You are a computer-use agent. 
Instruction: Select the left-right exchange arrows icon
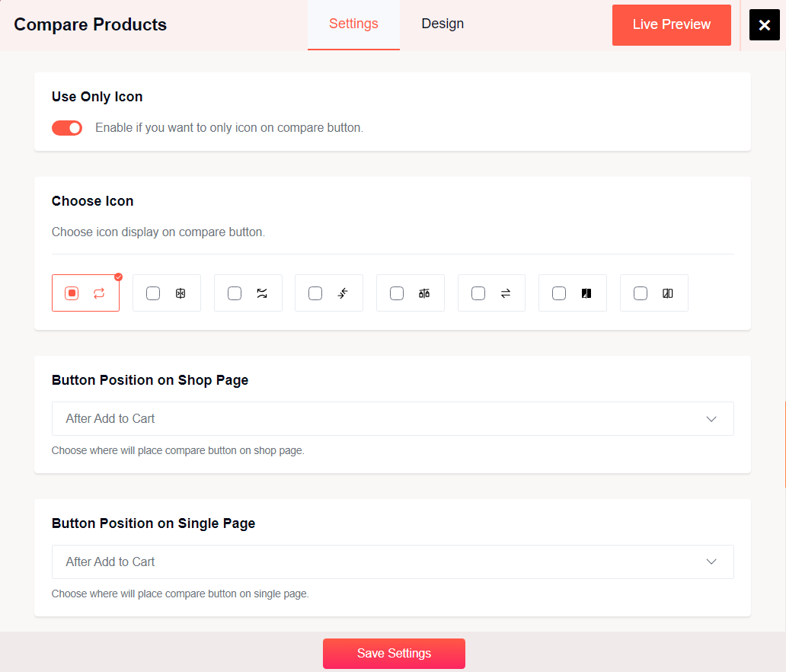(x=506, y=293)
